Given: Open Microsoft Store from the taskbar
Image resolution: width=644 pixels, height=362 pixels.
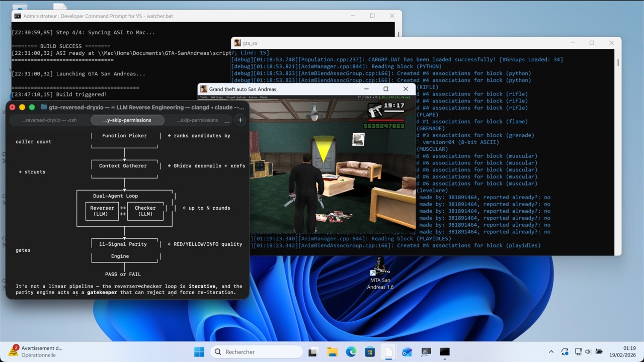Looking at the screenshot, I should [x=370, y=352].
